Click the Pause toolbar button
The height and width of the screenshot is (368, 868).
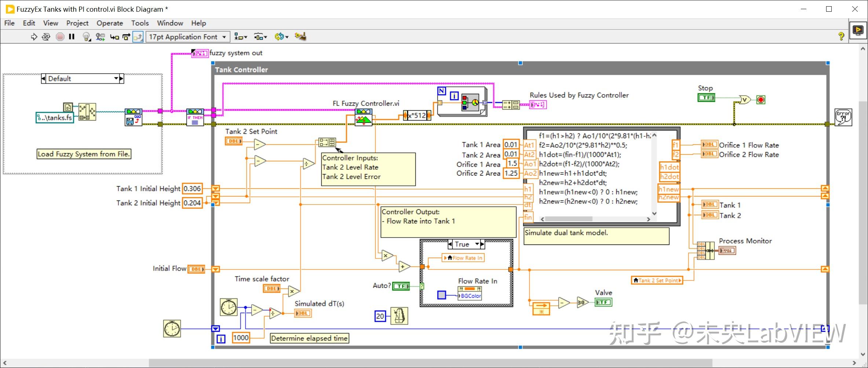[x=72, y=37]
